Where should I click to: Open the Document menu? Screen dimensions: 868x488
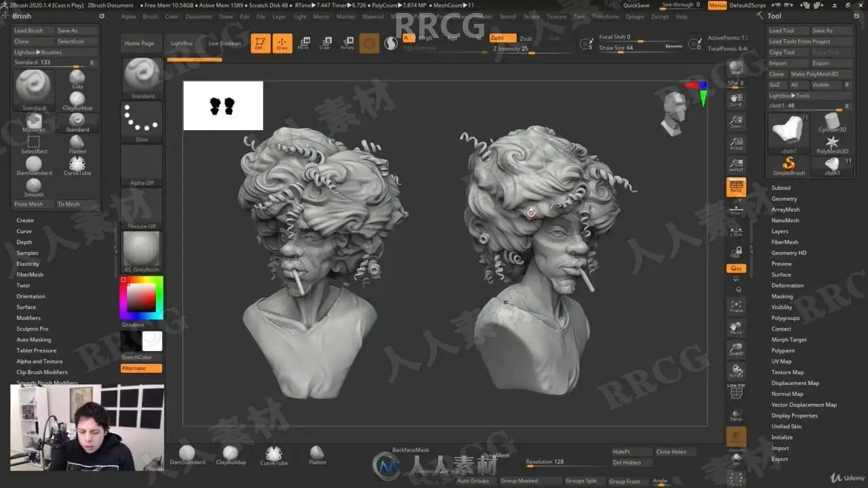pyautogui.click(x=199, y=16)
